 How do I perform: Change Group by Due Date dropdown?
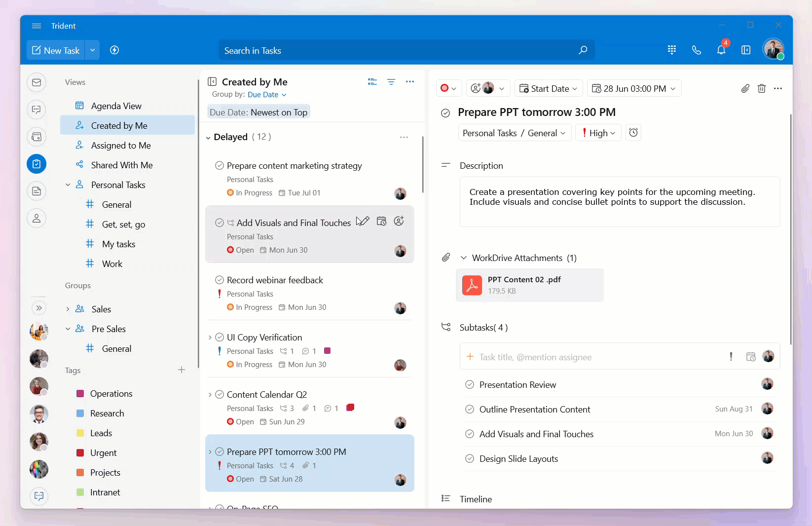[267, 95]
